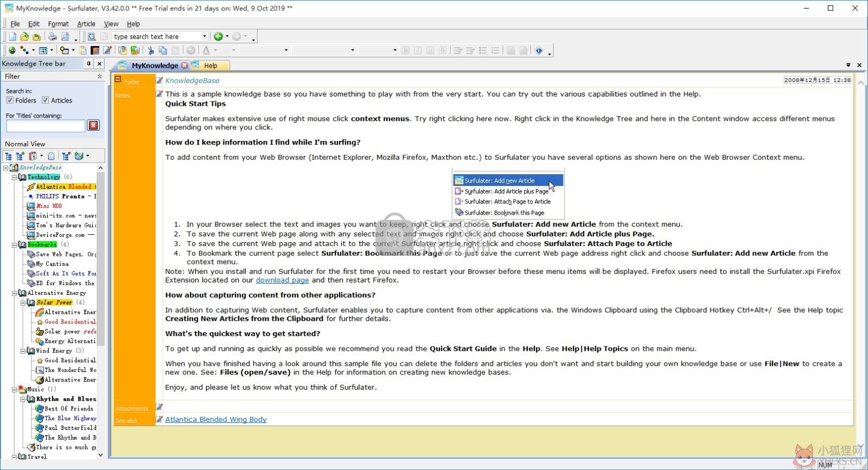Collapse the Folder section toggle in content pane
Viewport: 868px width, 470px height.
pyautogui.click(x=118, y=79)
